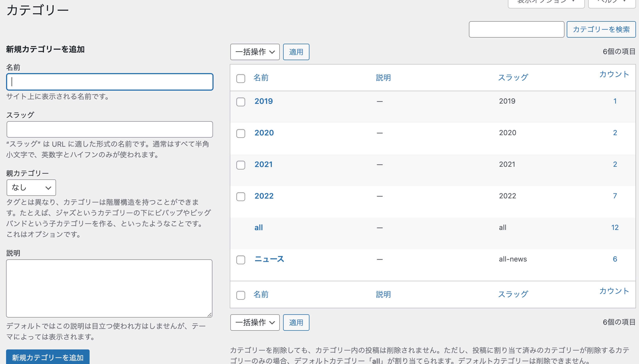Sort table by スラッグ column header

(x=513, y=78)
